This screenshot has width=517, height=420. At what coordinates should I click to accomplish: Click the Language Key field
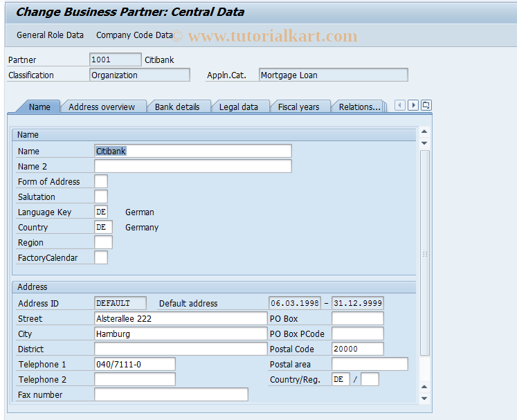pos(101,212)
